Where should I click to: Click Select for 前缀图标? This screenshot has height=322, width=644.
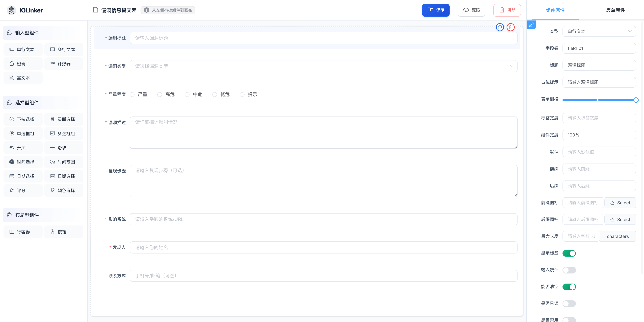[x=620, y=203]
